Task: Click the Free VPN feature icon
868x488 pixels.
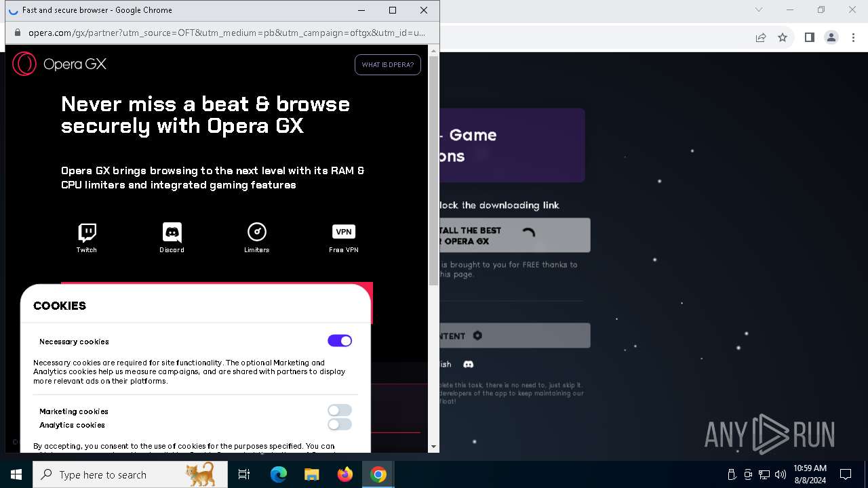Action: point(344,232)
